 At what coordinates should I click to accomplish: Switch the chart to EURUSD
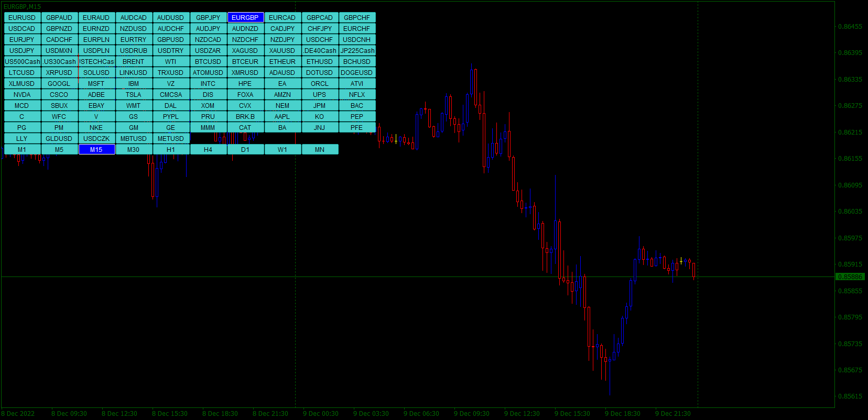point(22,18)
